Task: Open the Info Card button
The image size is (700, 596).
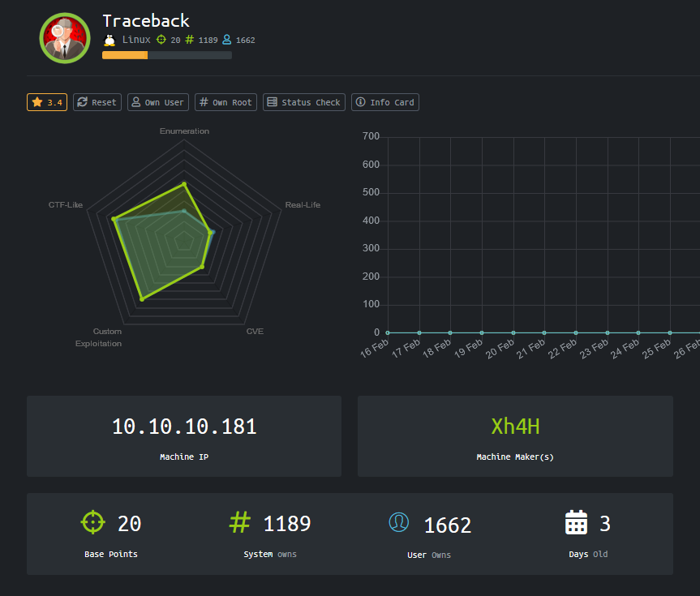Action: click(384, 102)
